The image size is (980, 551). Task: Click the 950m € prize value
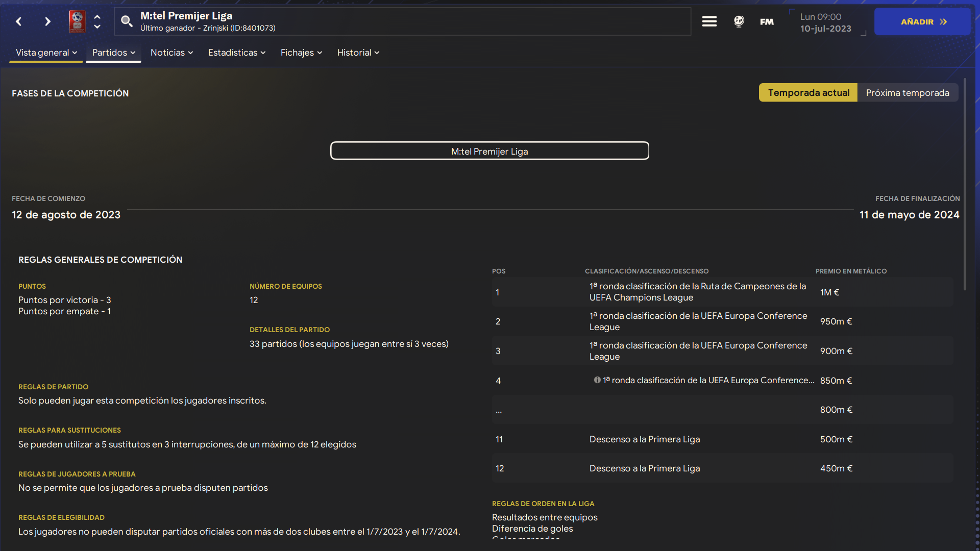click(836, 321)
